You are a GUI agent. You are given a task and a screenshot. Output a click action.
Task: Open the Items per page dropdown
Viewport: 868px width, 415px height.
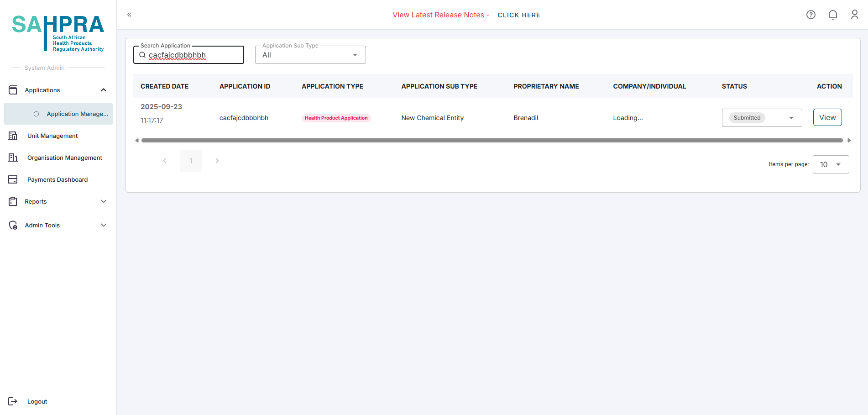tap(831, 164)
